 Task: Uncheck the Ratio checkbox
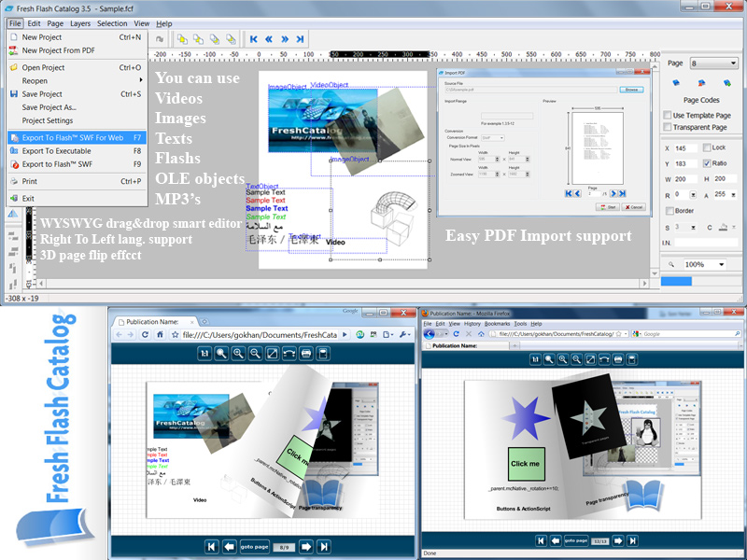pyautogui.click(x=707, y=163)
